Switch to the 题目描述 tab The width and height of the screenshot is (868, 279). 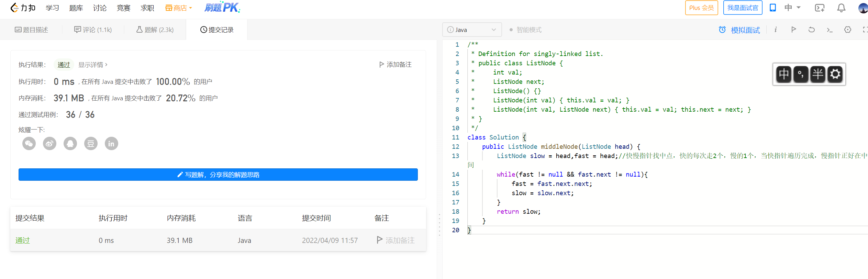(x=31, y=30)
